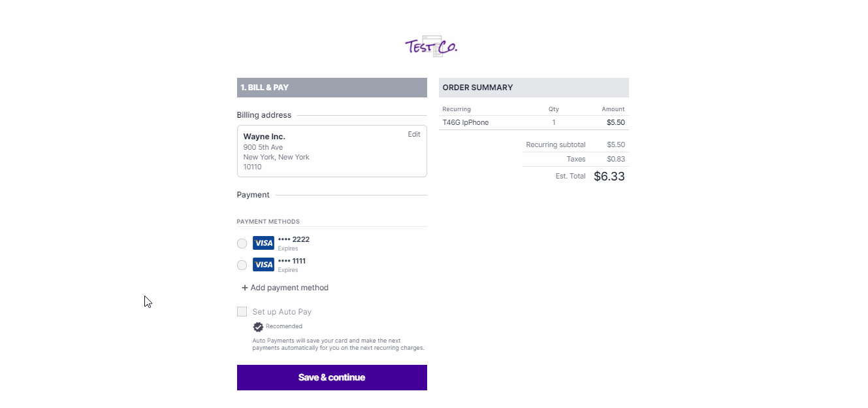Select the T46G IpPhone line item
Screen dimensions: 868x408
click(466, 122)
